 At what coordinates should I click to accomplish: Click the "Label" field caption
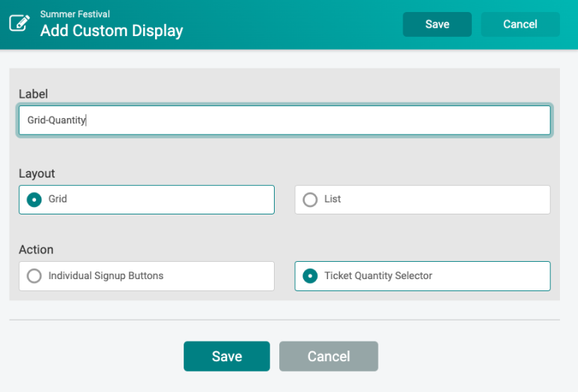pyautogui.click(x=33, y=94)
